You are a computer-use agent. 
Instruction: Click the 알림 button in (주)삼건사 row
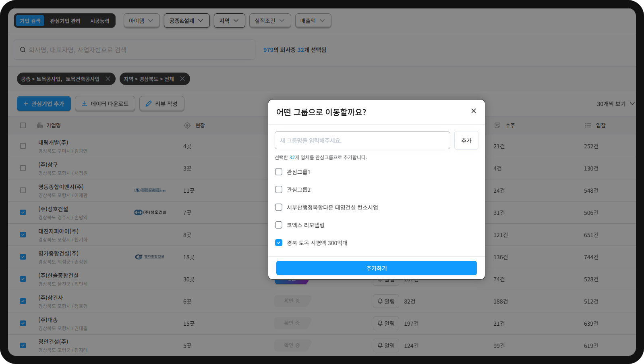click(386, 301)
